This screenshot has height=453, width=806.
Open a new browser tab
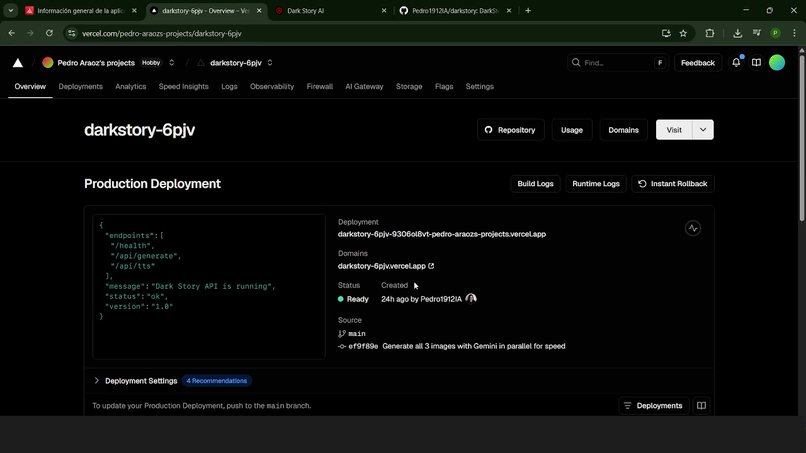528,10
